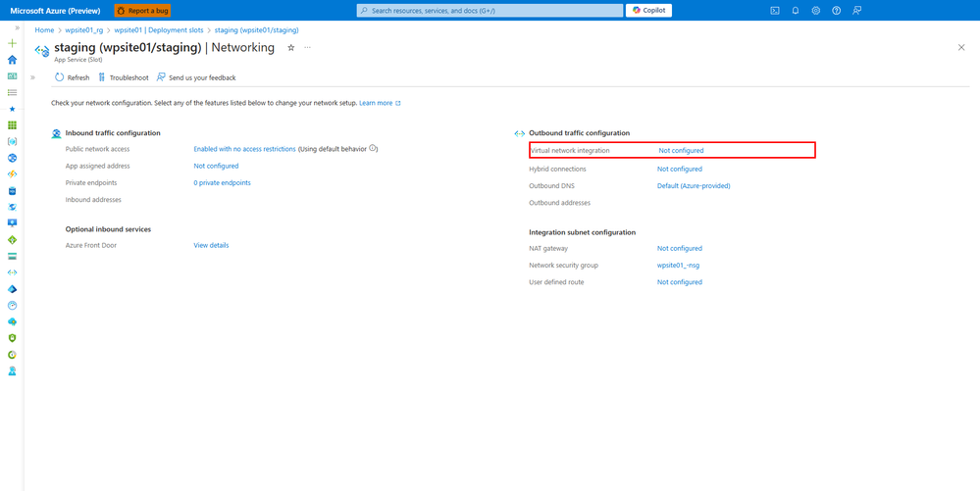Screen dimensions: 980x491
Task: Open wpsite01_-nsg network security group link
Action: (x=678, y=266)
